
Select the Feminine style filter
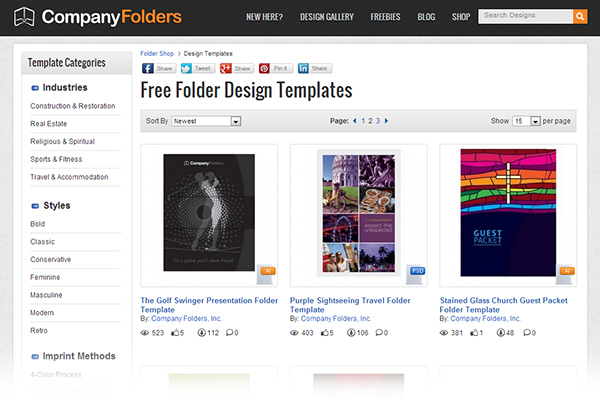point(45,277)
